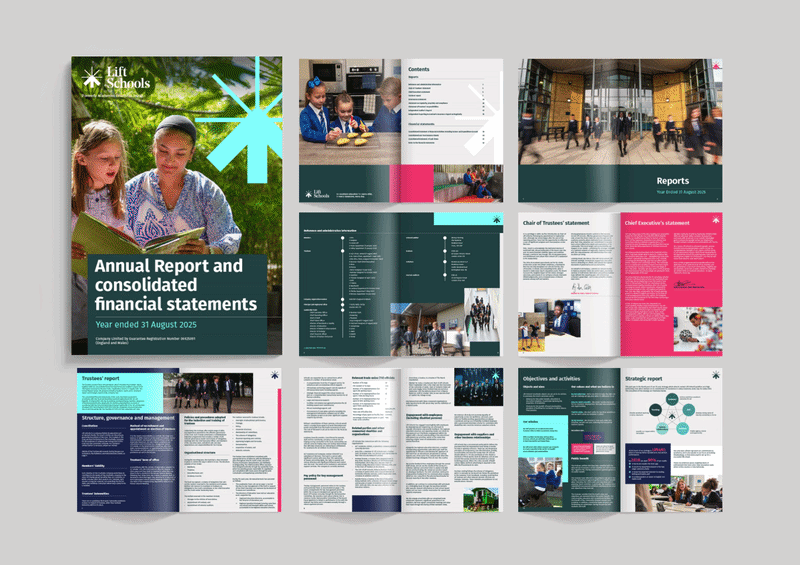800x565 pixels.
Task: Click the white star on Chief Executive's page
Action: coord(716,220)
